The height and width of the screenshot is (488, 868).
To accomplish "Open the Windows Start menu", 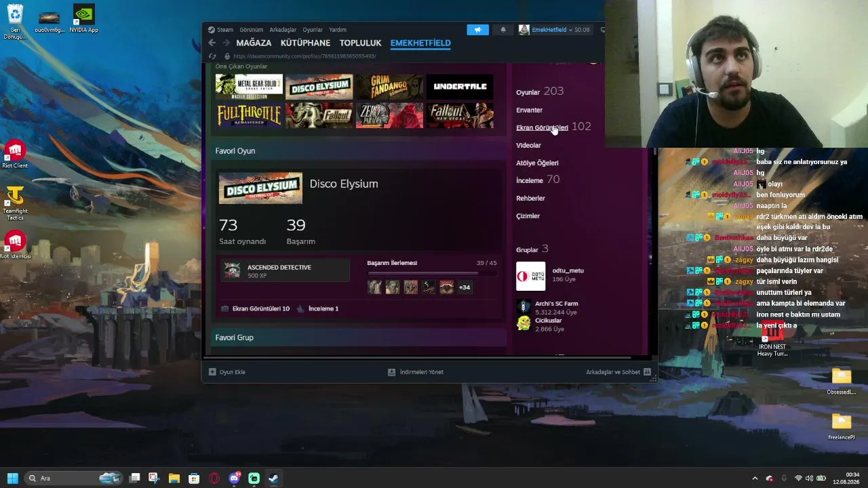I will (x=12, y=479).
